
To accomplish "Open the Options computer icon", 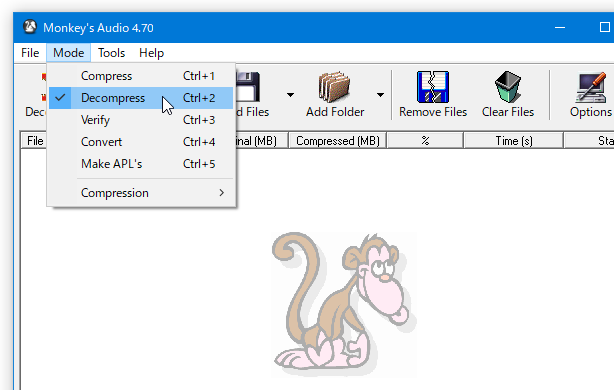I will (591, 87).
